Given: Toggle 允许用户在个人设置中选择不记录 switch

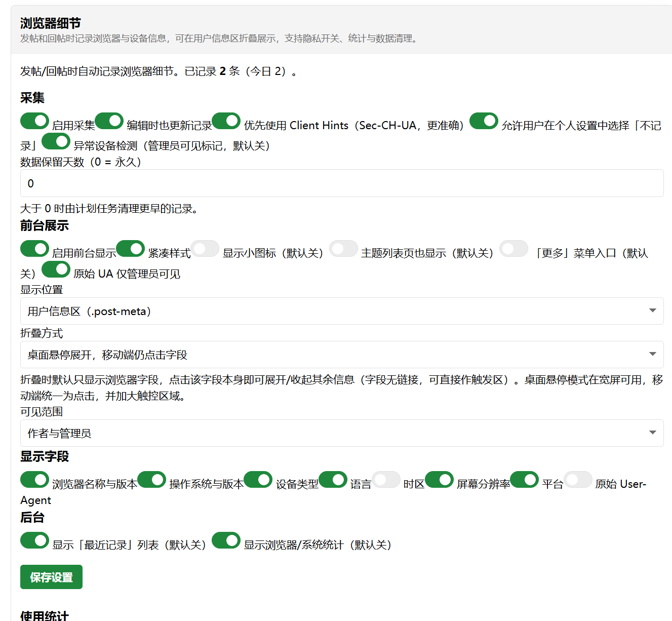Looking at the screenshot, I should (484, 121).
